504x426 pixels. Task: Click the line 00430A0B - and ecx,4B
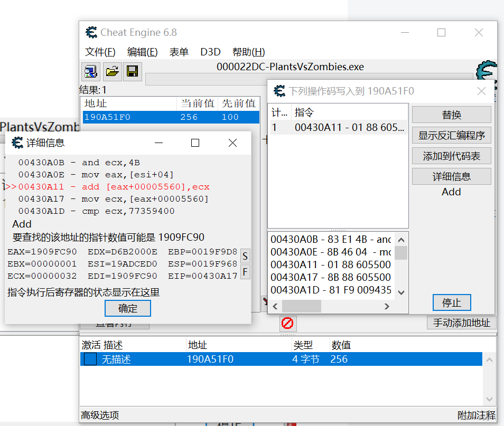point(79,163)
